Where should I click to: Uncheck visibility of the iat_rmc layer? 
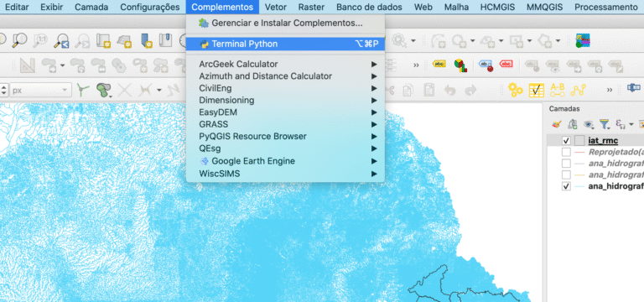(x=566, y=141)
